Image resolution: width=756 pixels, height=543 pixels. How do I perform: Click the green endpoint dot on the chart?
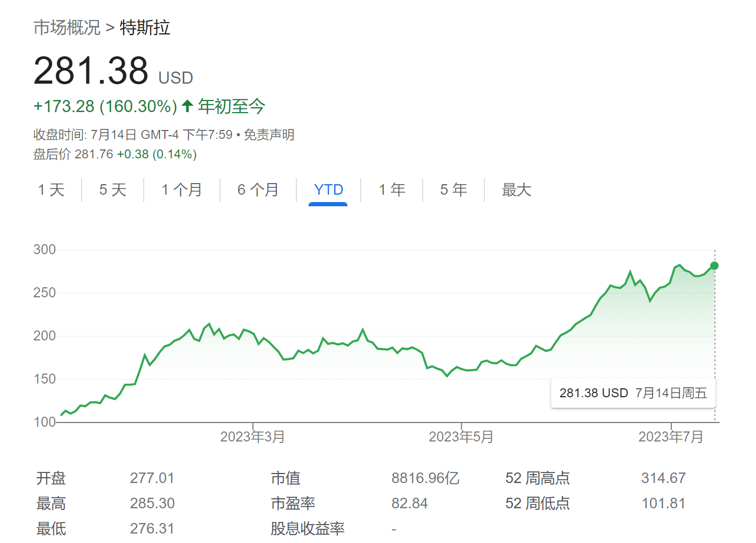click(714, 266)
